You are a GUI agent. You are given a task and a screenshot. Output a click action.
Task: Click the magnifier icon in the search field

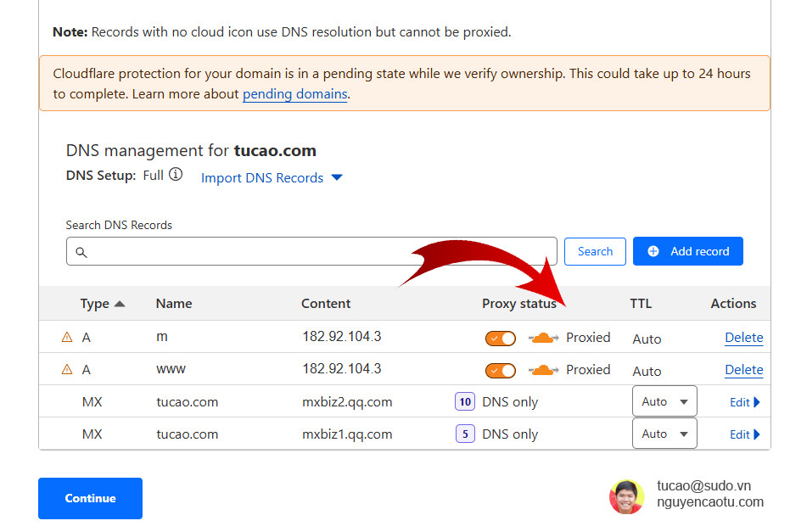(81, 251)
